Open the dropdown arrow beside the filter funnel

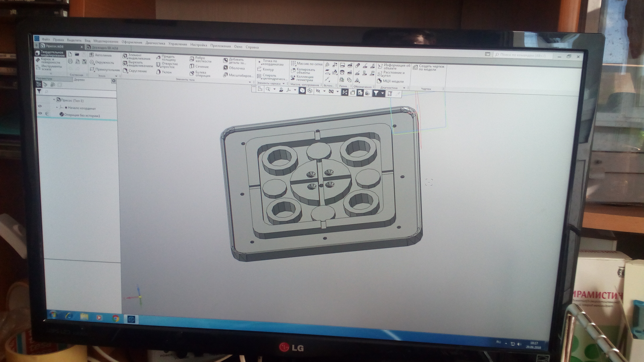pos(383,93)
